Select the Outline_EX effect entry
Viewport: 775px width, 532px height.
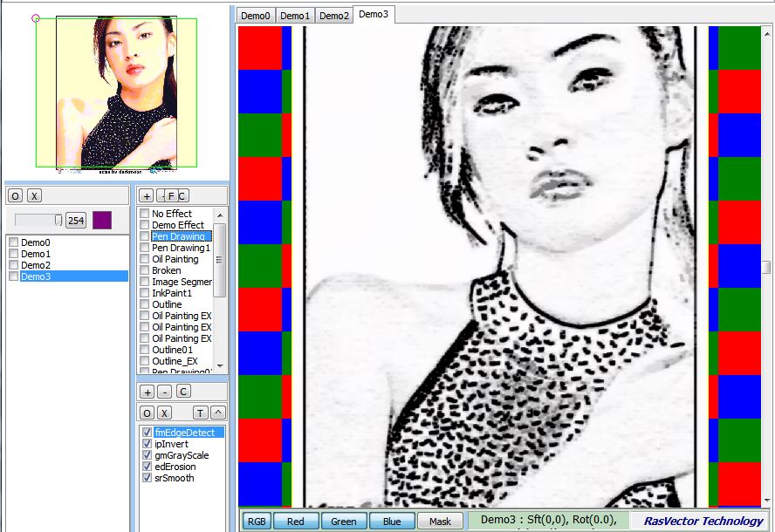[175, 361]
